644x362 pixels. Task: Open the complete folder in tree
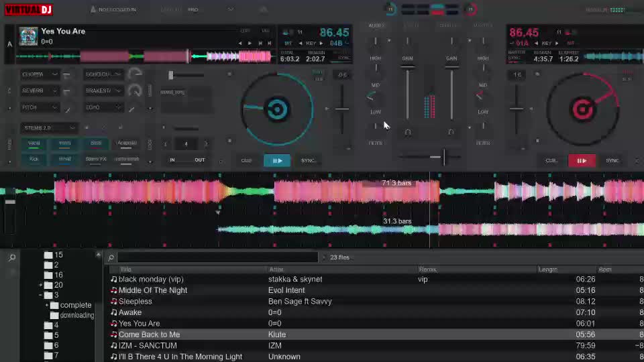pyautogui.click(x=76, y=306)
